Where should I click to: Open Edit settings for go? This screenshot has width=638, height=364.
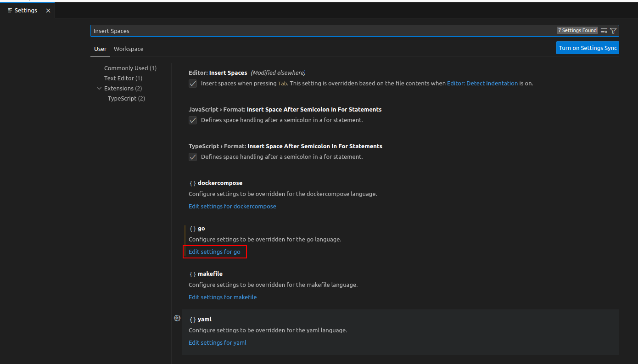[214, 252]
